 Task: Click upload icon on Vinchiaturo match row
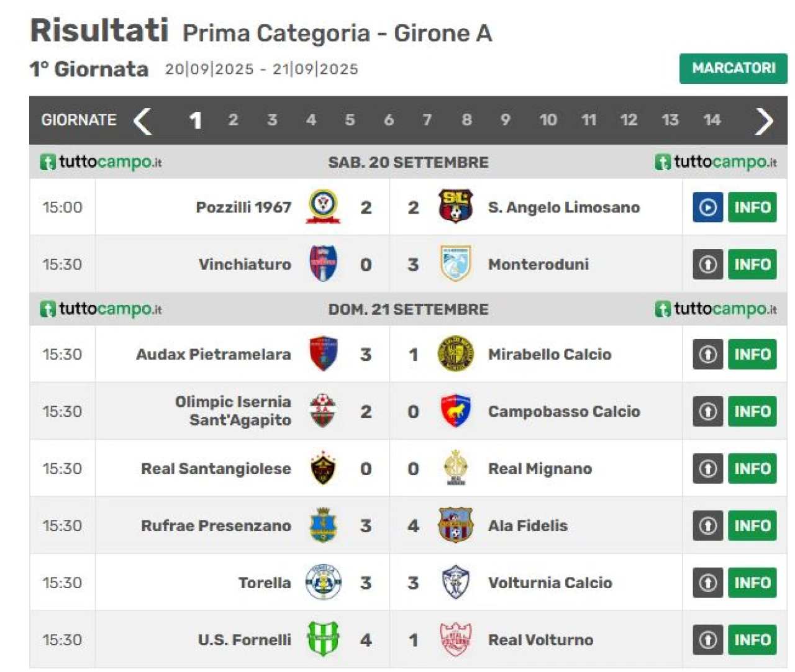click(x=707, y=265)
